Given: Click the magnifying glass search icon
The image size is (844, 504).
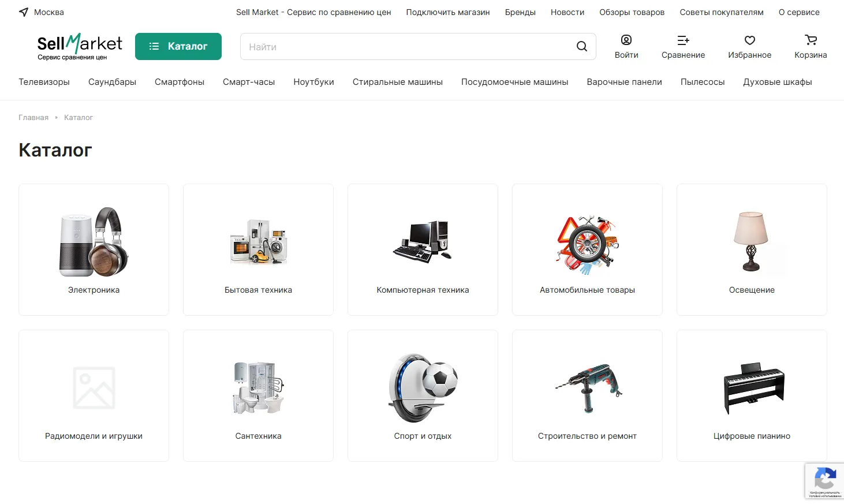Looking at the screenshot, I should [581, 47].
